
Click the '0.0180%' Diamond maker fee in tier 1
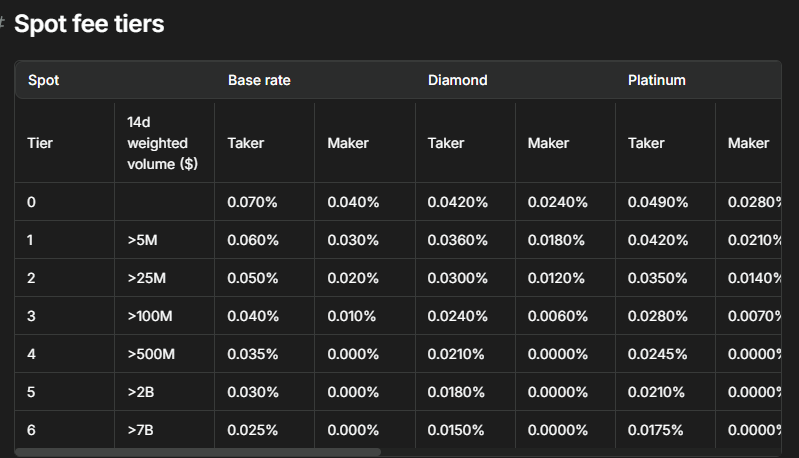556,240
